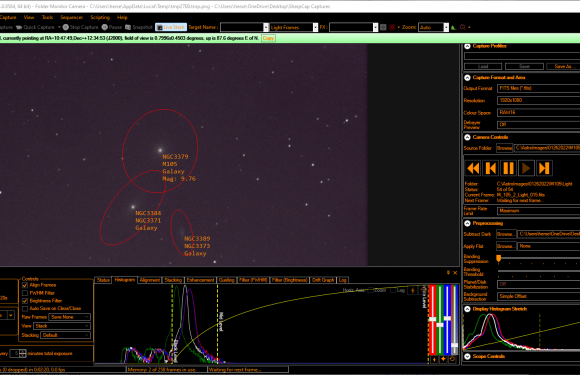The image size is (580, 375).
Task: Toggle the Brightness Filter checkbox
Action: pos(25,301)
